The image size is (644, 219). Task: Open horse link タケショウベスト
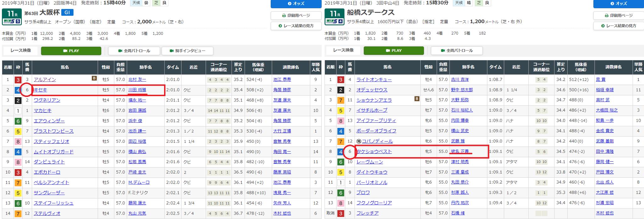tap(374, 152)
